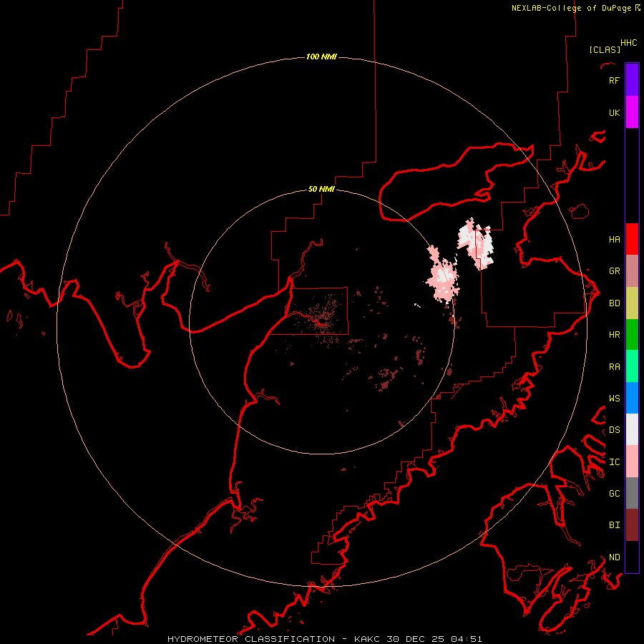Click the IC legend label
The height and width of the screenshot is (644, 644).
tap(614, 462)
